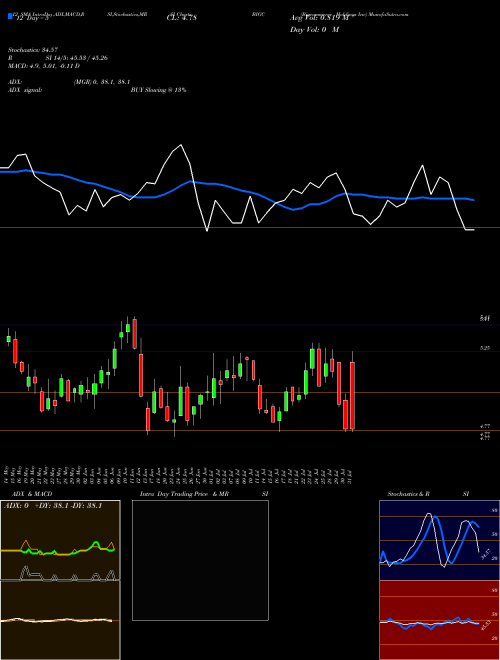Screen dimensions: 500x660
Task: Click the '(MGR) 0, 38.1, 38.1' ADX values
Action: [x=101, y=82]
